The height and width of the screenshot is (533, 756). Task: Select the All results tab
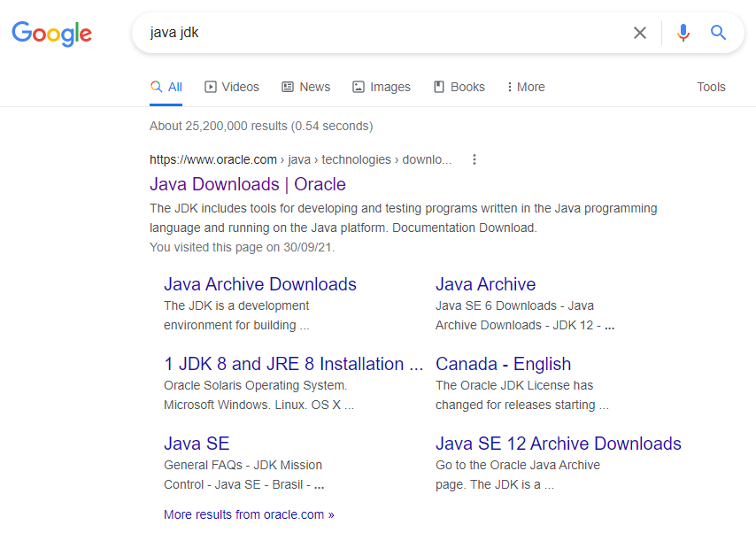click(x=166, y=88)
